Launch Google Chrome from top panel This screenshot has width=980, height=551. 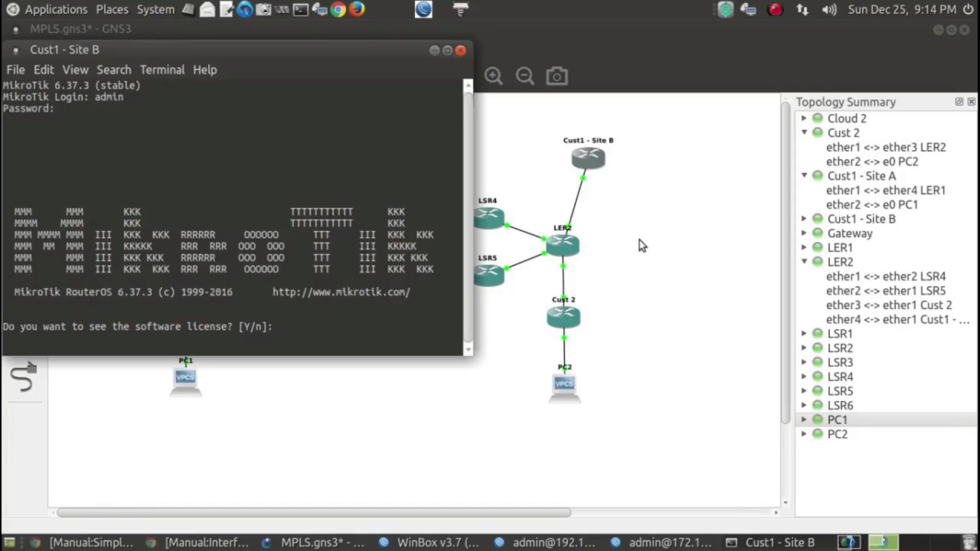click(x=338, y=9)
